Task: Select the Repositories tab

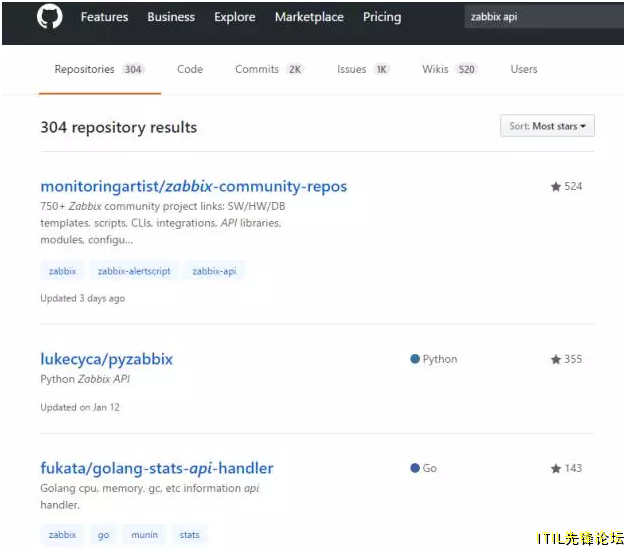Action: (x=100, y=69)
